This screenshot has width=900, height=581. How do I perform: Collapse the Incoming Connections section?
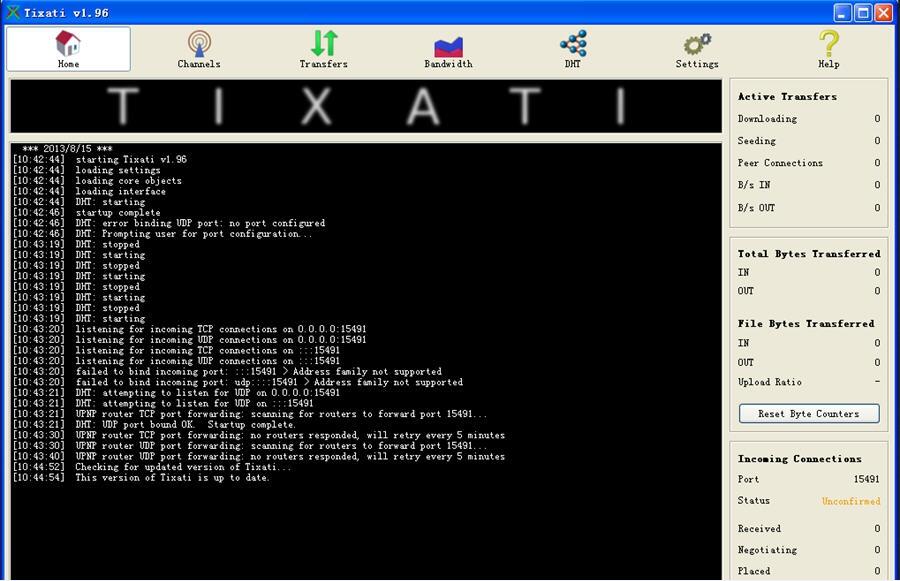(x=798, y=458)
